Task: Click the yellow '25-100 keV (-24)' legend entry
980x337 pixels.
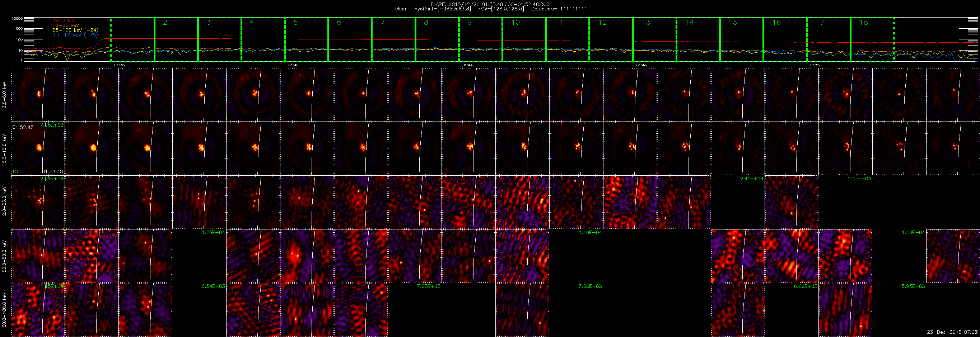Action: click(x=75, y=30)
